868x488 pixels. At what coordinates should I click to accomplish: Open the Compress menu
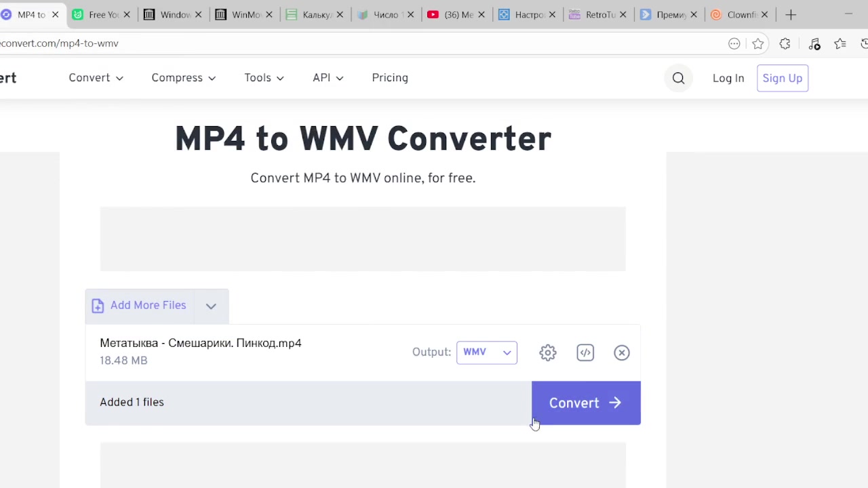(x=183, y=78)
